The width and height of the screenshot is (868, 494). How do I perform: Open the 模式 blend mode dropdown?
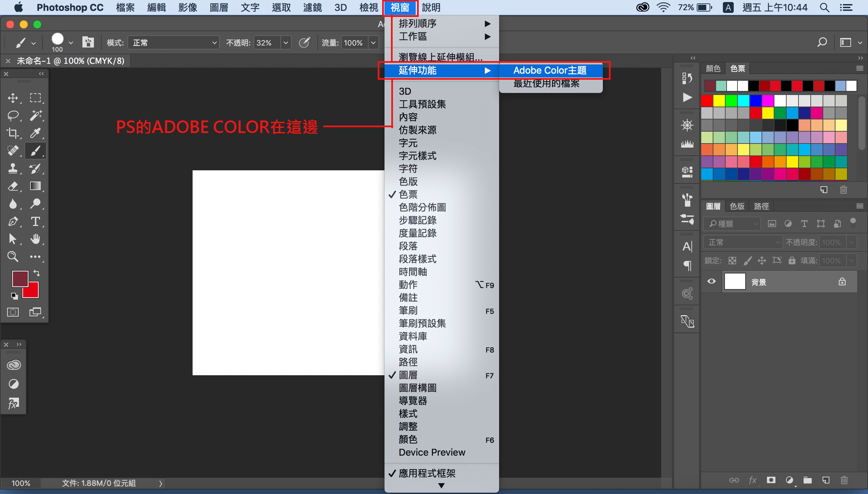coord(174,43)
